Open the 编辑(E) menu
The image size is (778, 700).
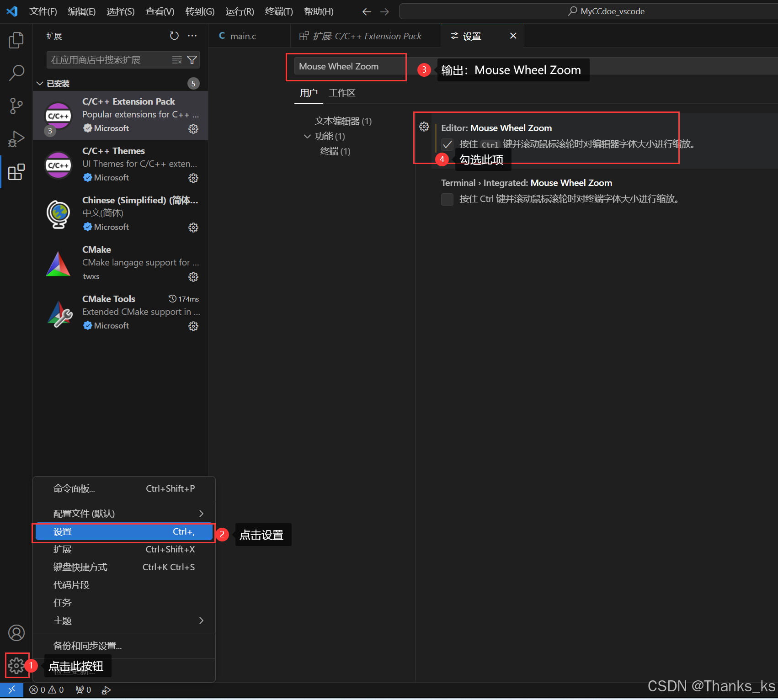pyautogui.click(x=82, y=11)
